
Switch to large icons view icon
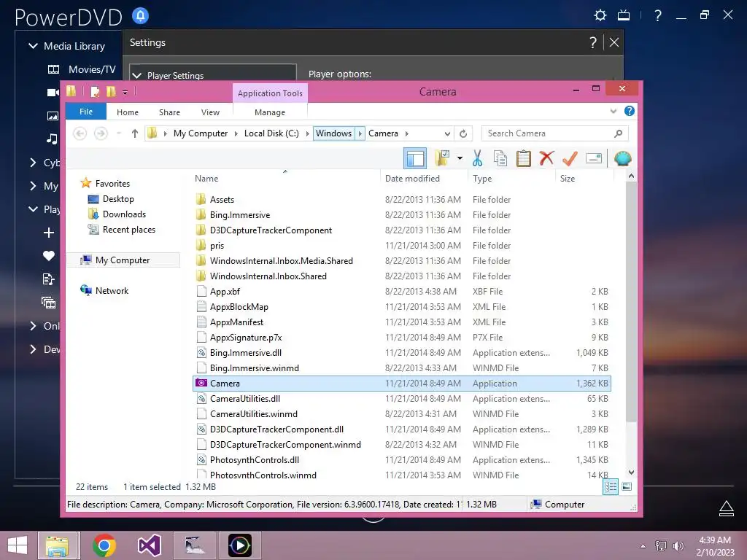click(627, 486)
